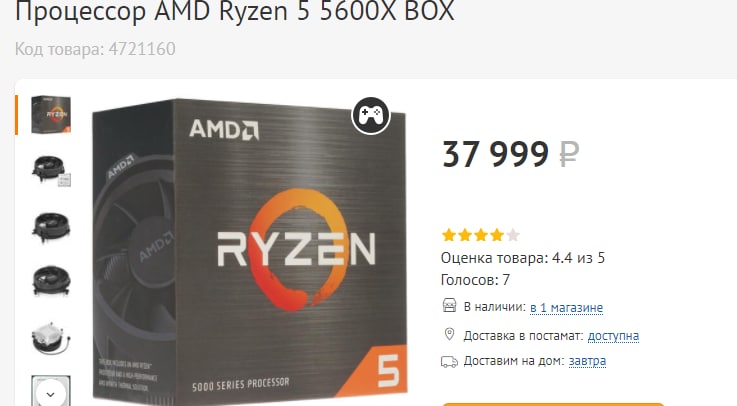Open the завтра home delivery link
This screenshot has height=406, width=737.
tap(588, 361)
